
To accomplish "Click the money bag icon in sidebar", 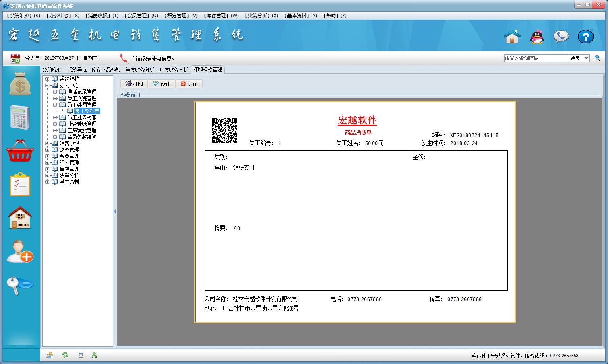I will [20, 84].
